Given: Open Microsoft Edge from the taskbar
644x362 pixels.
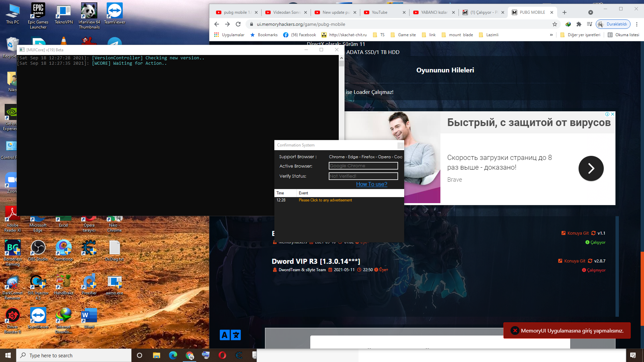Looking at the screenshot, I should point(173,355).
